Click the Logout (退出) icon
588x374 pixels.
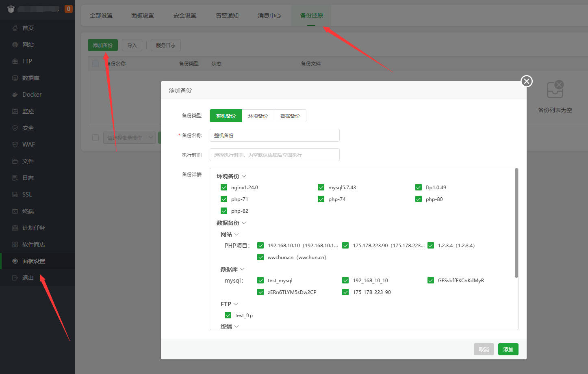15,278
